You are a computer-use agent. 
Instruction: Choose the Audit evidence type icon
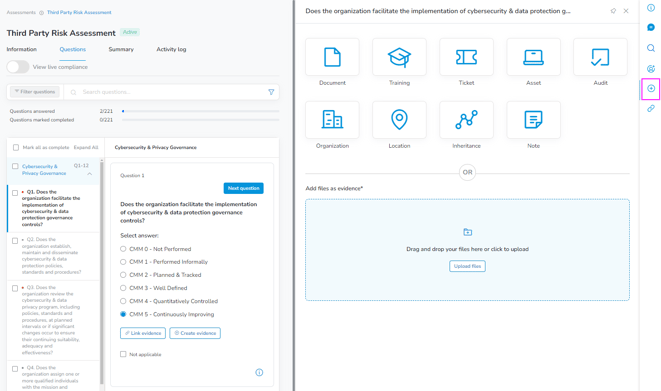click(600, 57)
